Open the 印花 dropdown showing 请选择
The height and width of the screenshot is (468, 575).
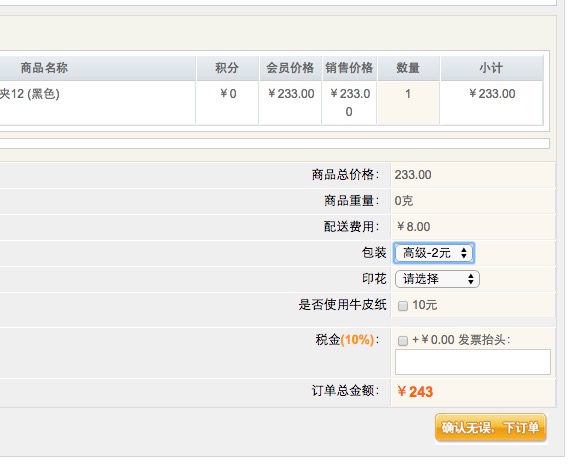pyautogui.click(x=437, y=279)
